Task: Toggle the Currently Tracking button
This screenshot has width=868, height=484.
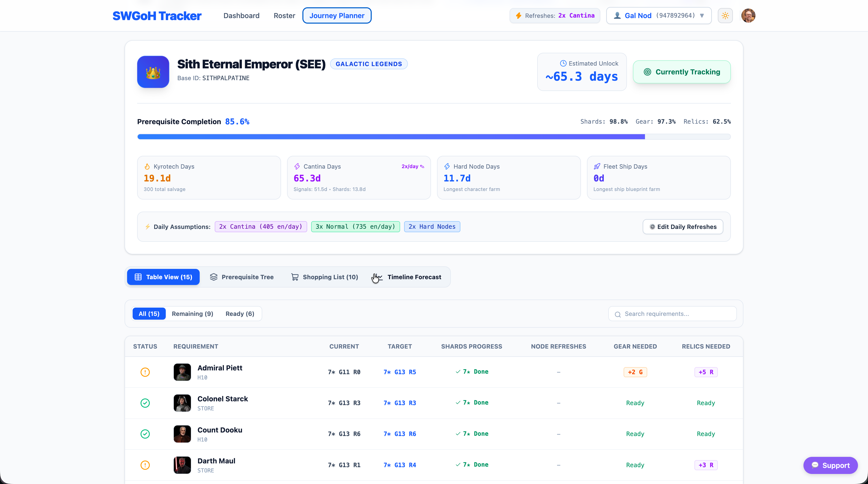Action: coord(682,72)
